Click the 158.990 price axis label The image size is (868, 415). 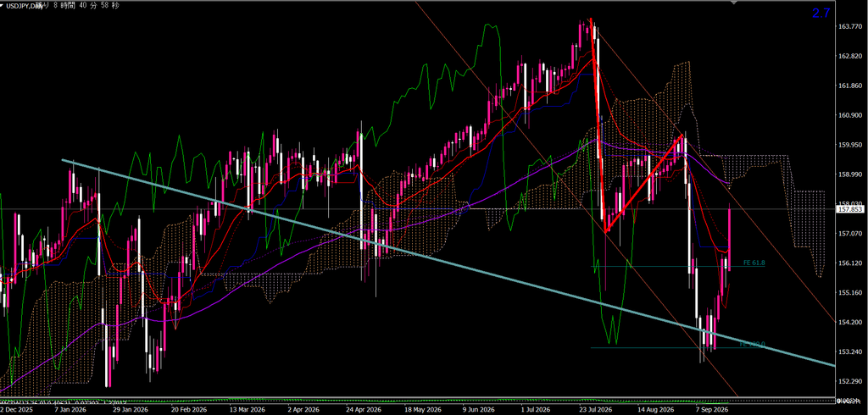[x=851, y=174]
